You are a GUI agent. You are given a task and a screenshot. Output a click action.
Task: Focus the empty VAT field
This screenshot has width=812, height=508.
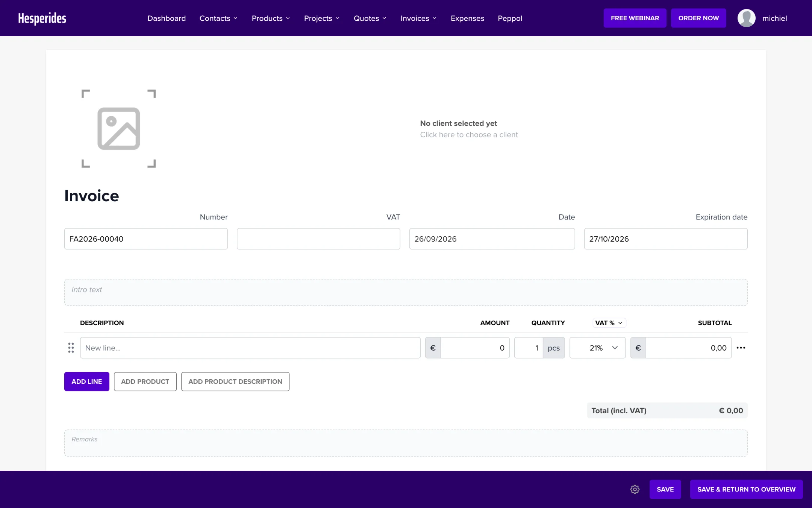point(318,239)
